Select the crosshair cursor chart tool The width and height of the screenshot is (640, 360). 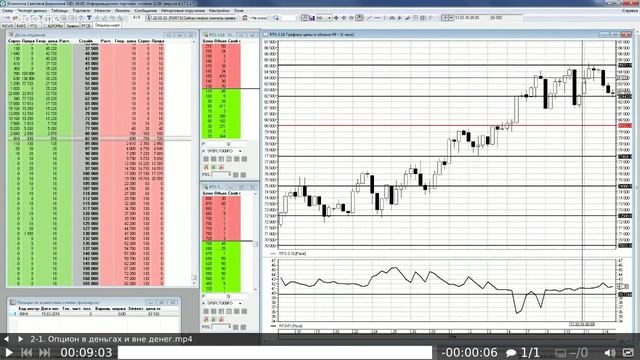pos(336,18)
